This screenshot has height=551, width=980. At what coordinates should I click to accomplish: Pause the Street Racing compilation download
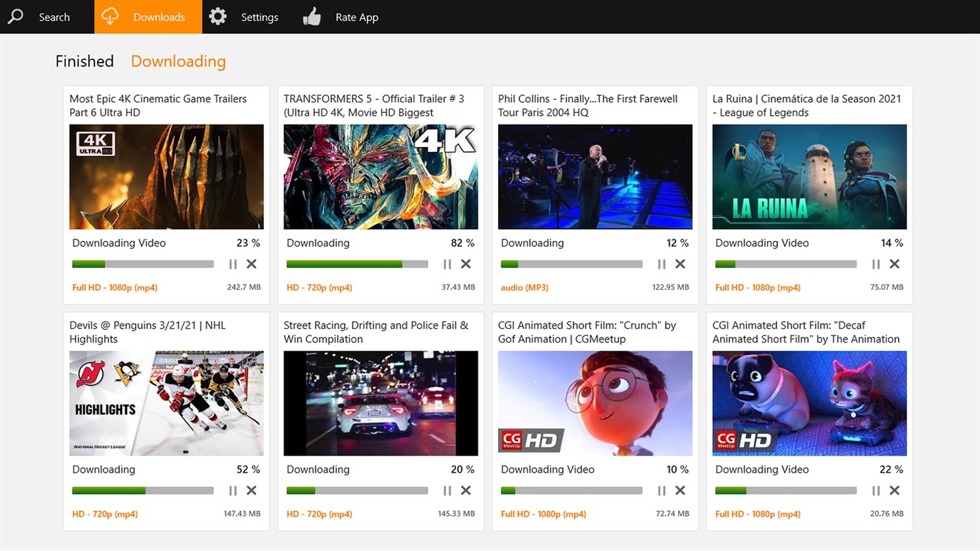click(447, 491)
